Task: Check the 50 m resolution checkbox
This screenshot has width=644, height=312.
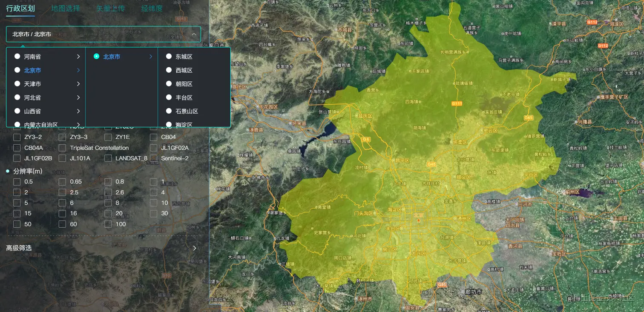Action: [x=17, y=224]
